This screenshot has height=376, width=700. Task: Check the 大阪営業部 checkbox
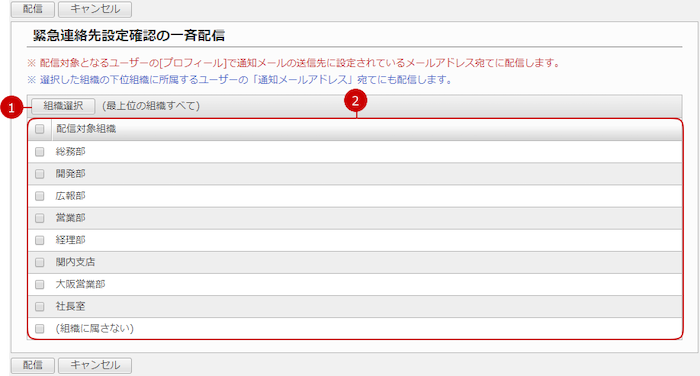(x=40, y=284)
